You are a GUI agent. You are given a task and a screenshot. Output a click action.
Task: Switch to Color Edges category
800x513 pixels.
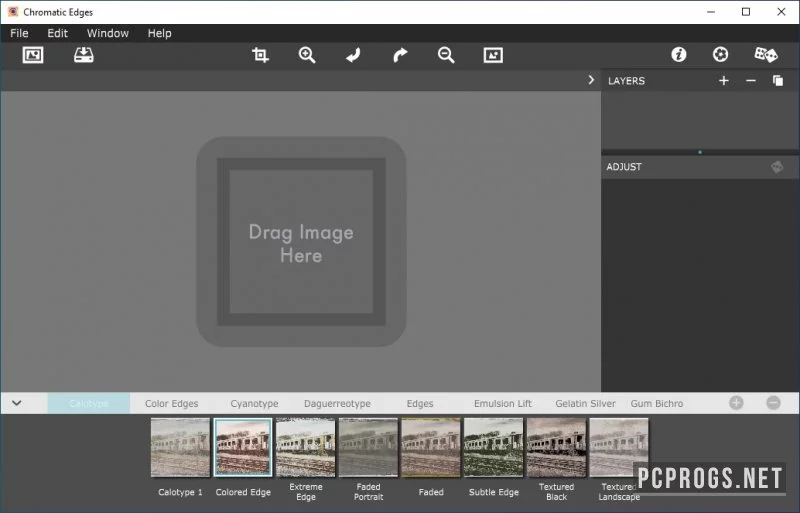(x=171, y=403)
